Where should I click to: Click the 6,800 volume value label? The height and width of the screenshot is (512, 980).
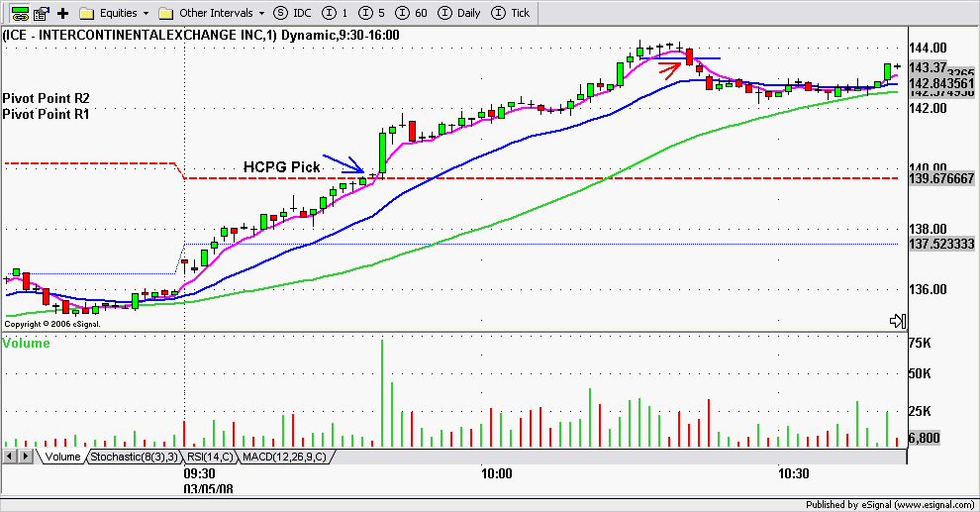(925, 438)
